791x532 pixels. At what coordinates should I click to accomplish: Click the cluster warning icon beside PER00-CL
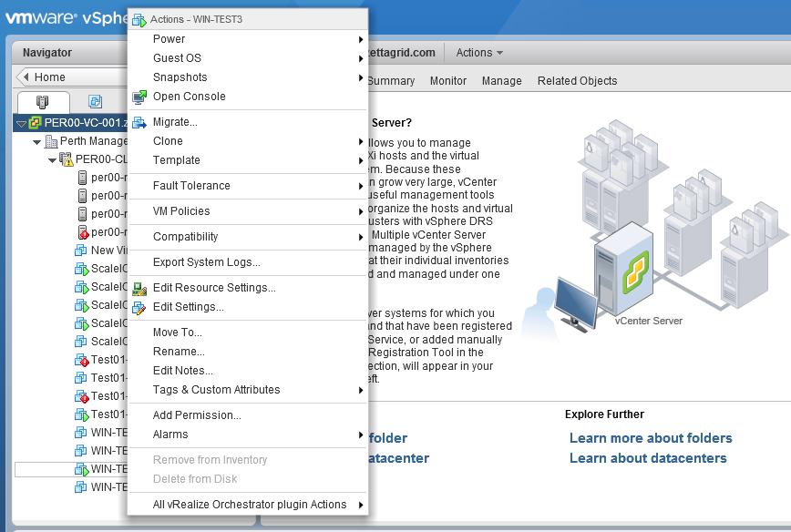tap(67, 159)
